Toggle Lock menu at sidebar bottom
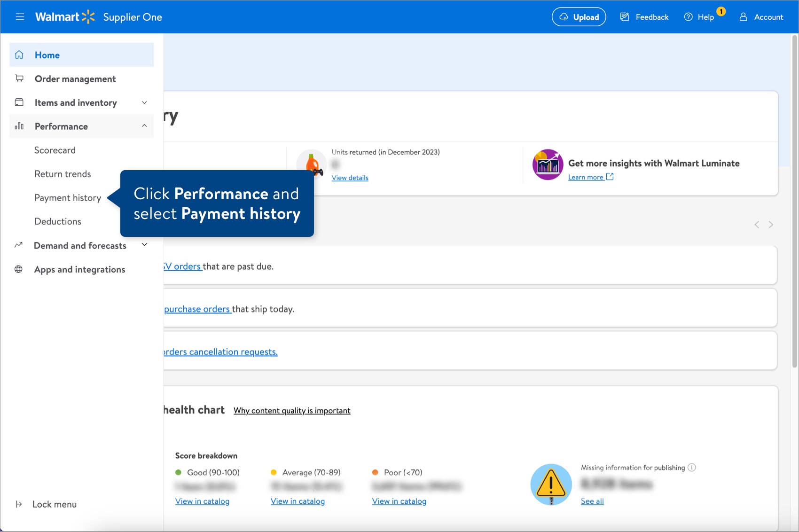This screenshot has height=532, width=799. 46,504
